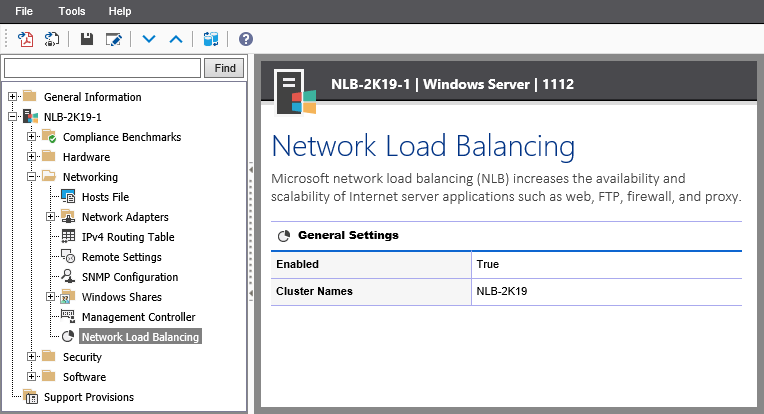Click the General Settings section icon
The image size is (764, 414).
pos(284,236)
